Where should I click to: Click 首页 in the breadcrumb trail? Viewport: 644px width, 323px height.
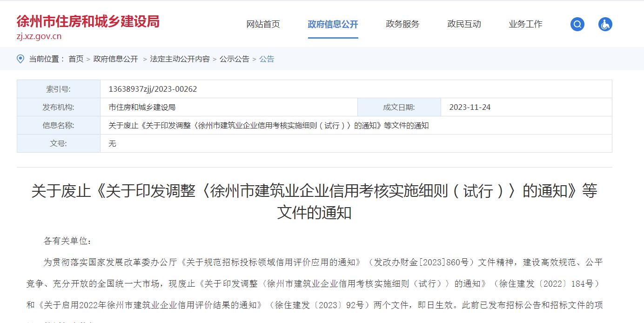[76, 59]
